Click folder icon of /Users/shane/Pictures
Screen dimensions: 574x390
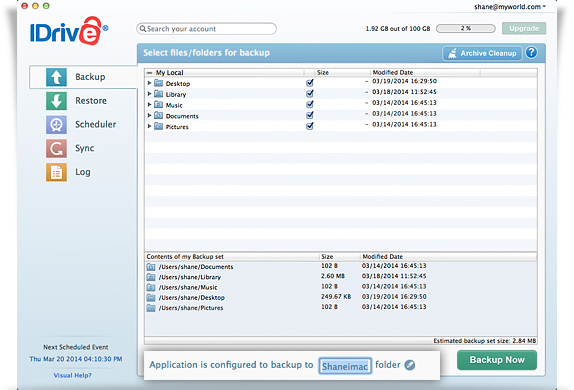[151, 308]
